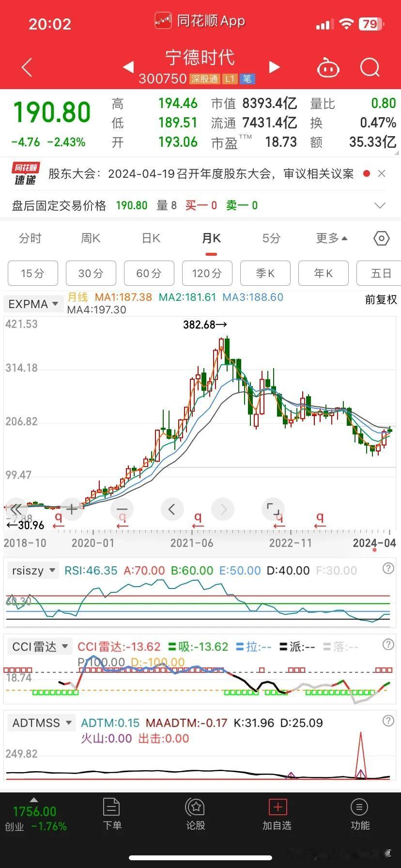Choose the 15分 period button
The width and height of the screenshot is (401, 868).
click(x=33, y=273)
